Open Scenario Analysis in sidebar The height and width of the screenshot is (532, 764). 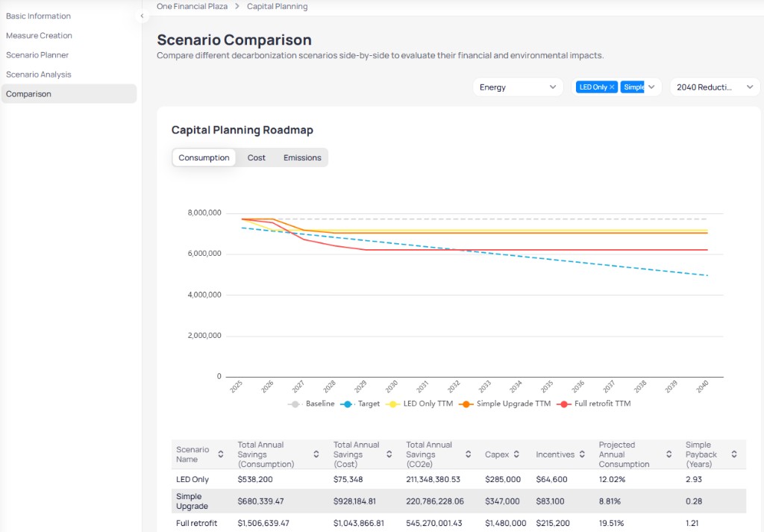pyautogui.click(x=39, y=75)
